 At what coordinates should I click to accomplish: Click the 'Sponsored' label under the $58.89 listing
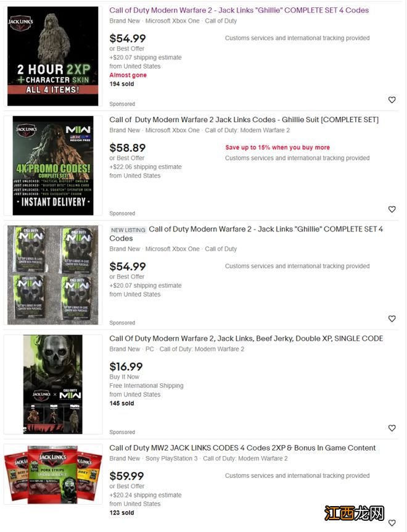pyautogui.click(x=122, y=214)
